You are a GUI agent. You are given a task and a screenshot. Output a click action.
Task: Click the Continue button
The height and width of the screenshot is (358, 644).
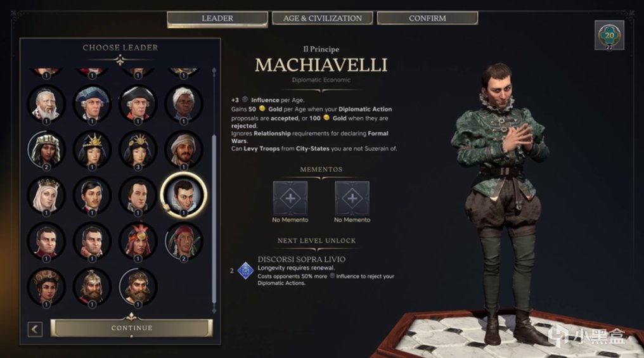tap(131, 328)
